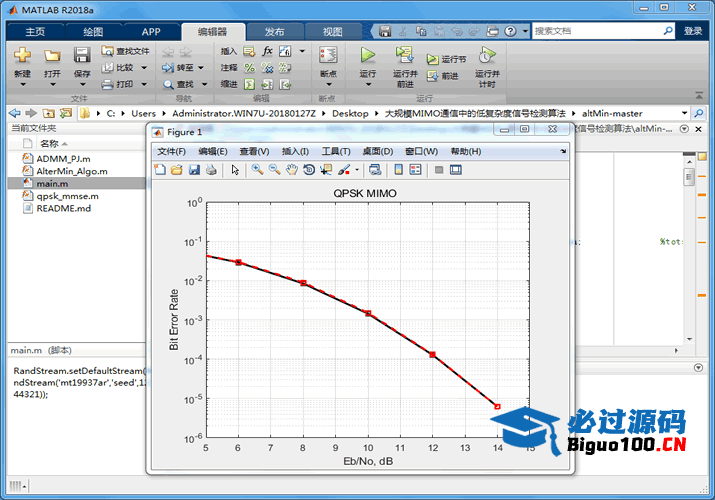Screen dimensions: 715x500
Task: Click the green Run arrow icon
Action: click(x=368, y=55)
